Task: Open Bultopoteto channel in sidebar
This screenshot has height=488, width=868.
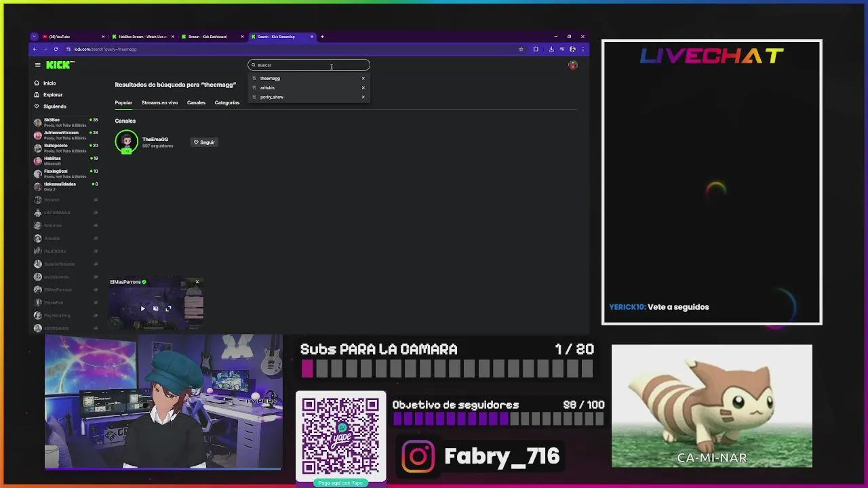Action: coord(66,148)
